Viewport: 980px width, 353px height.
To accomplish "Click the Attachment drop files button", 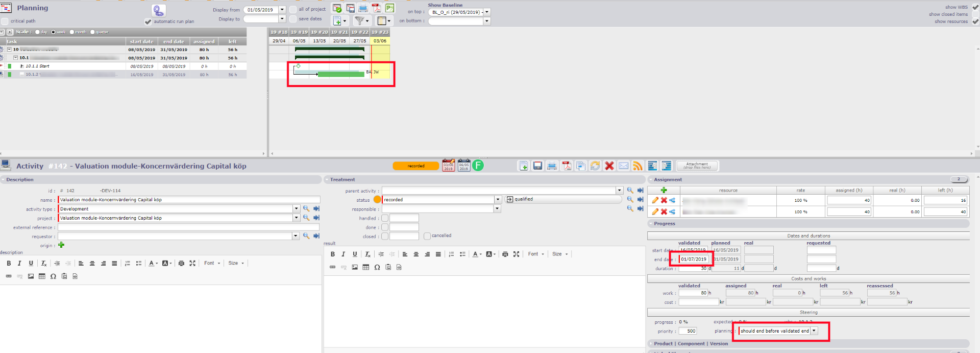I will tap(697, 166).
